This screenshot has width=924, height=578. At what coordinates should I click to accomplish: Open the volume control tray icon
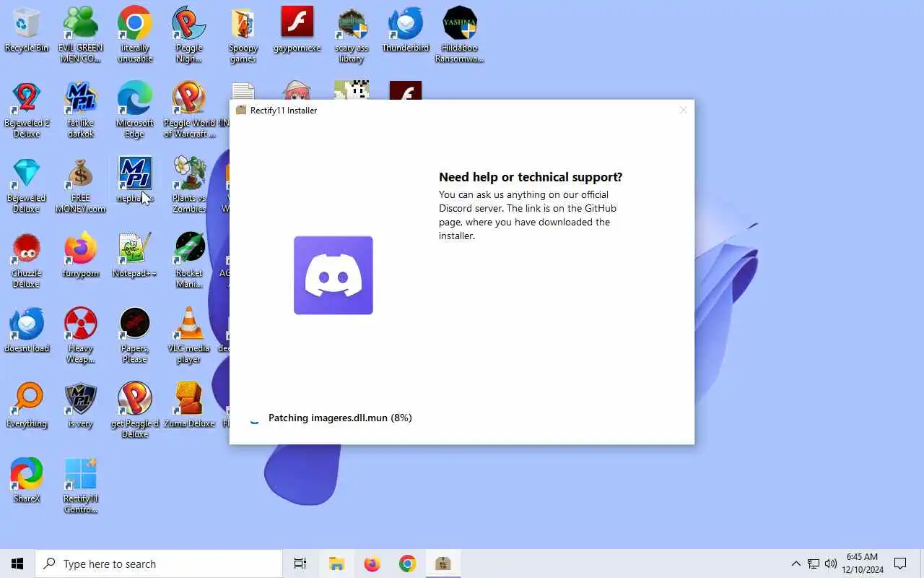[831, 564]
